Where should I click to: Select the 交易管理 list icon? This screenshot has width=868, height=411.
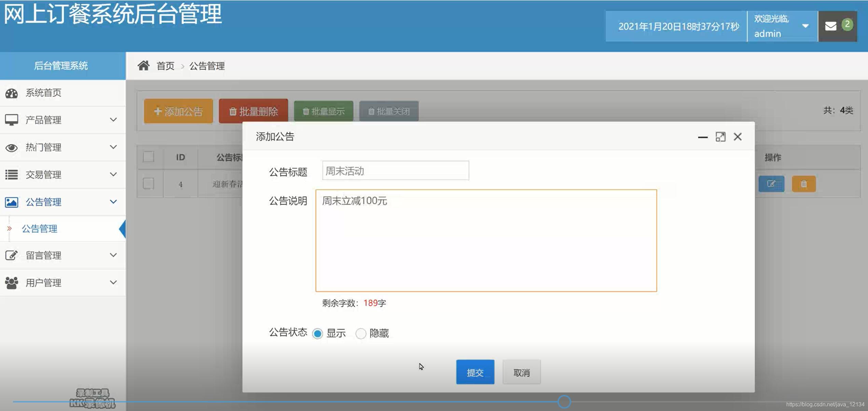(12, 175)
